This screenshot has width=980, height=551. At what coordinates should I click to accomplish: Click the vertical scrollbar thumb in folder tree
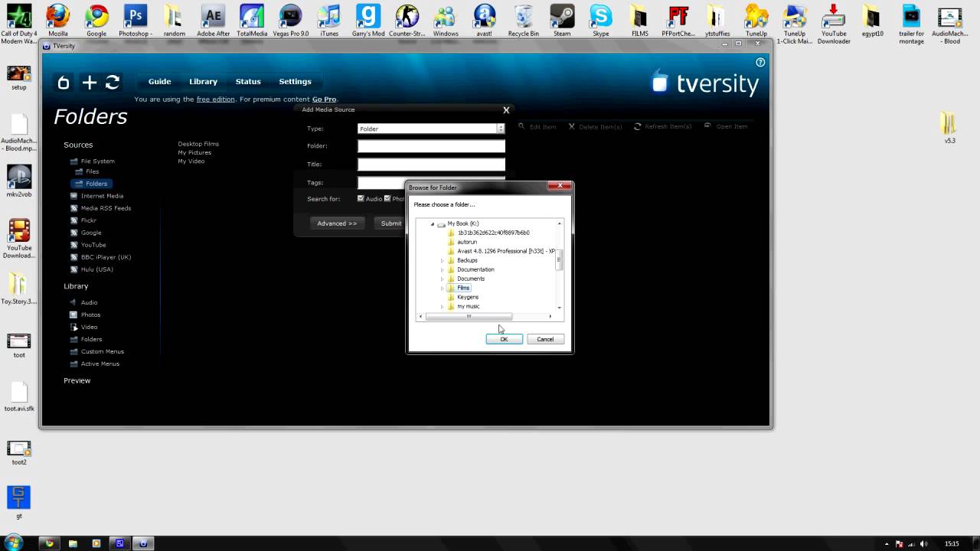559,260
